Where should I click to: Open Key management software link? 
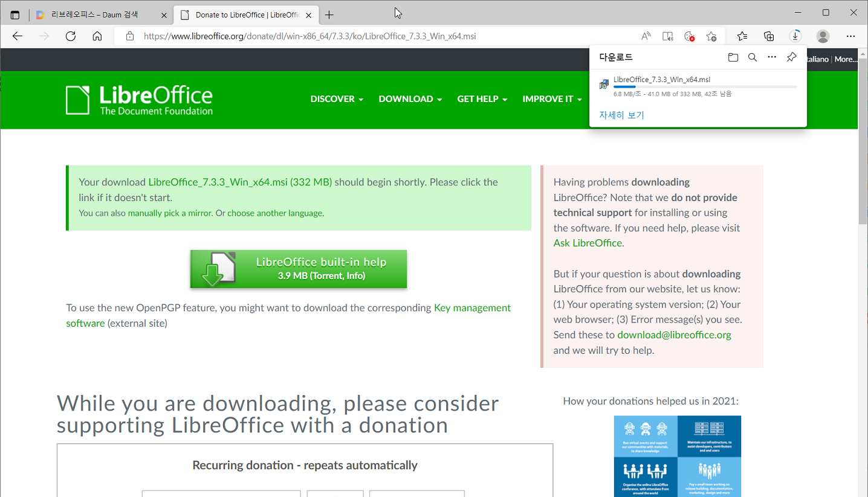[288, 315]
